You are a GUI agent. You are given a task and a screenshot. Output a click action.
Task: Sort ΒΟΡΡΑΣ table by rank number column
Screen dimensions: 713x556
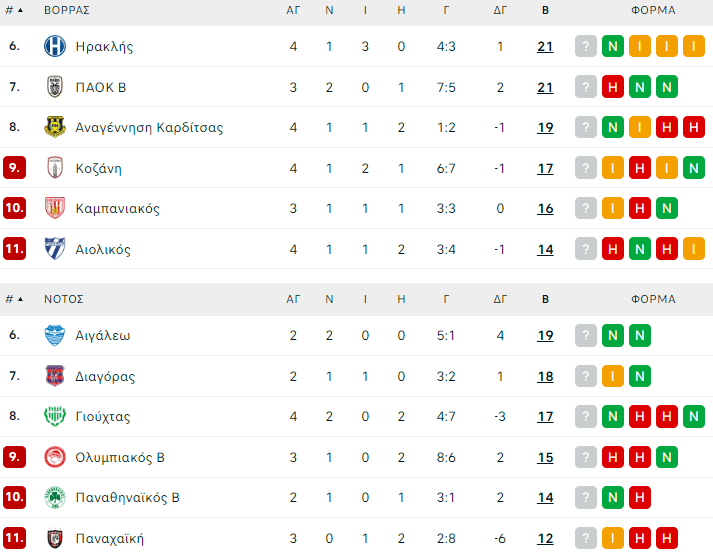tap(13, 10)
